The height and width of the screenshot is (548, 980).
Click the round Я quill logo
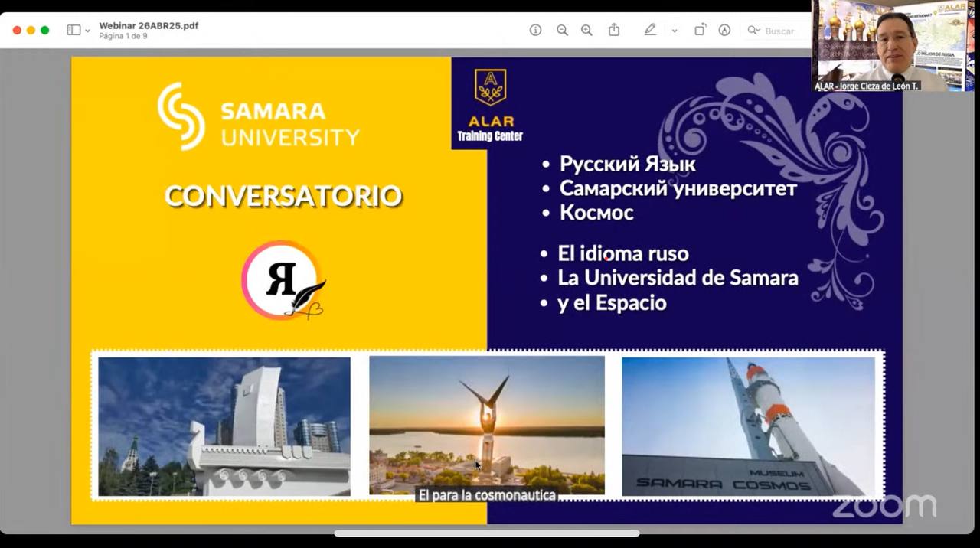283,280
